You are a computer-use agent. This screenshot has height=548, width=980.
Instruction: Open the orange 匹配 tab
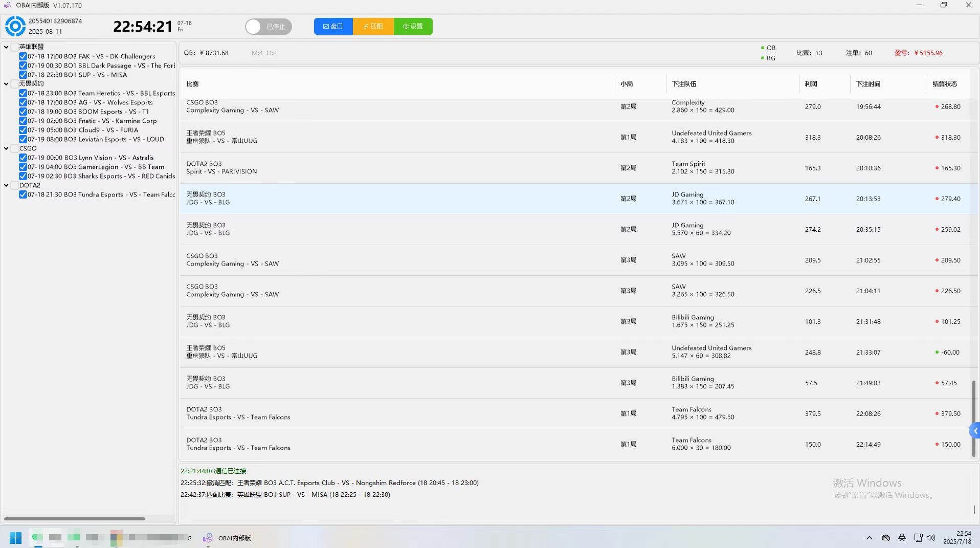point(373,27)
